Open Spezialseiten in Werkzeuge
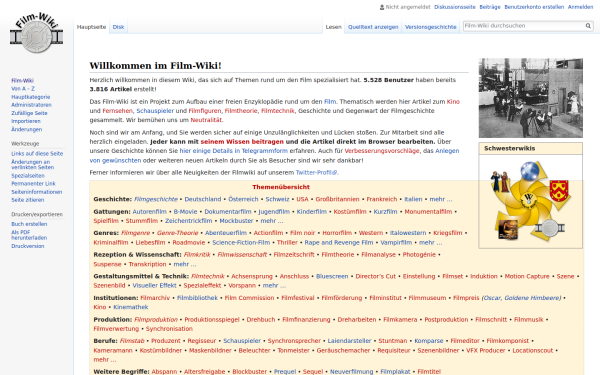The image size is (600, 375). pyautogui.click(x=28, y=176)
